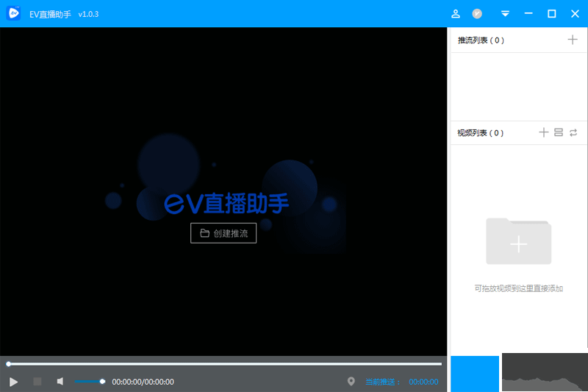Click the 创建推流 button
Viewport: 588px width, 392px height.
223,233
